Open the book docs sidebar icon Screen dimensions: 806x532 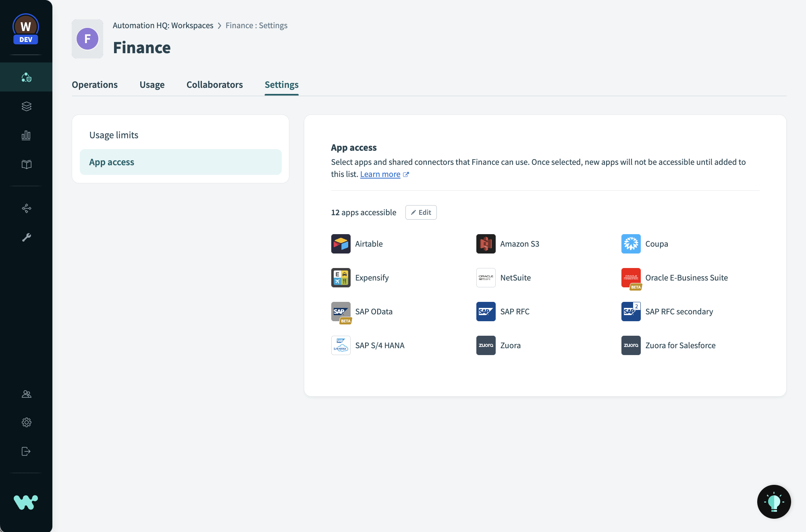pos(26,164)
